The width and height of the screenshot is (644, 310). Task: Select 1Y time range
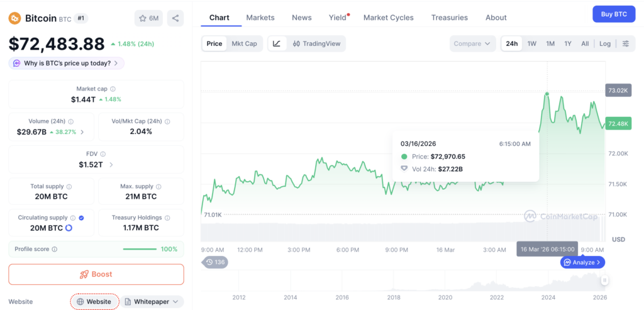(568, 43)
